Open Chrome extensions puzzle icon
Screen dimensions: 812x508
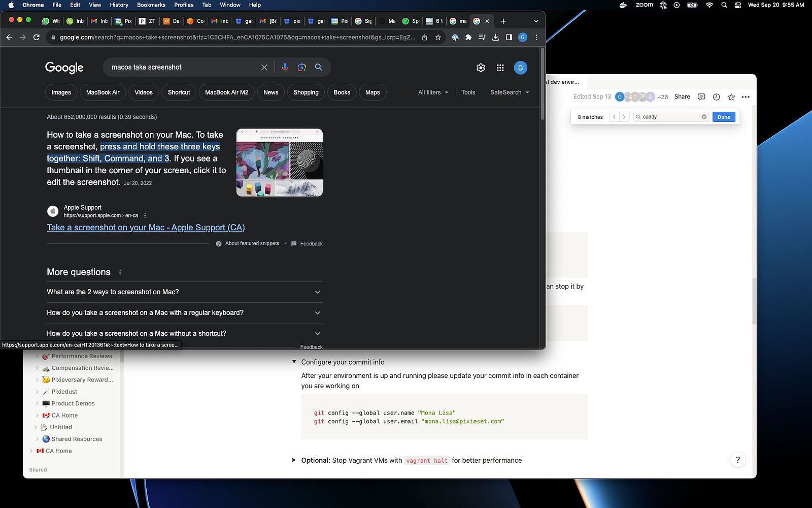point(468,37)
